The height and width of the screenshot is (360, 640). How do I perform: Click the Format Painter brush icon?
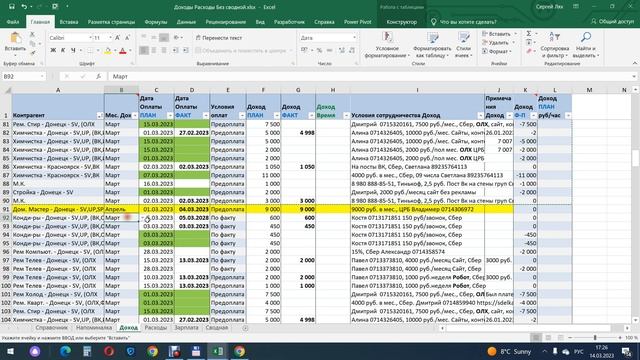(x=32, y=53)
